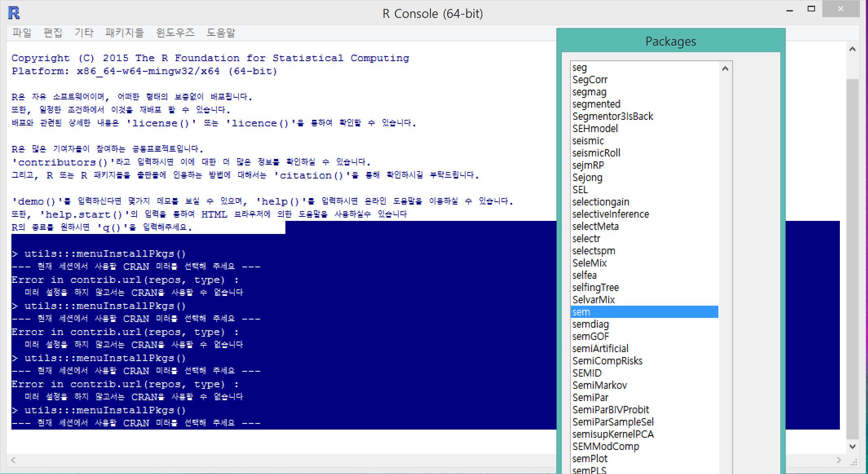Select package 'SemiPar'
The height and width of the screenshot is (474, 868).
[644, 398]
